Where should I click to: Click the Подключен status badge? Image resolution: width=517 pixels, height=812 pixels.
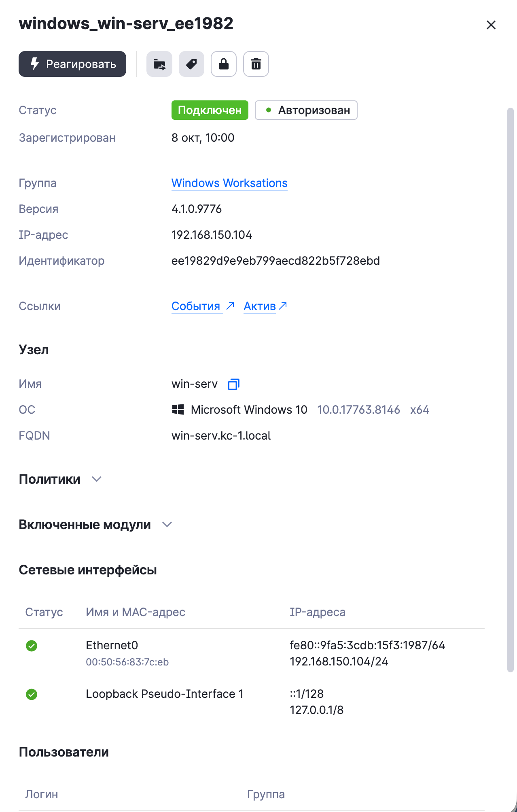pyautogui.click(x=210, y=110)
